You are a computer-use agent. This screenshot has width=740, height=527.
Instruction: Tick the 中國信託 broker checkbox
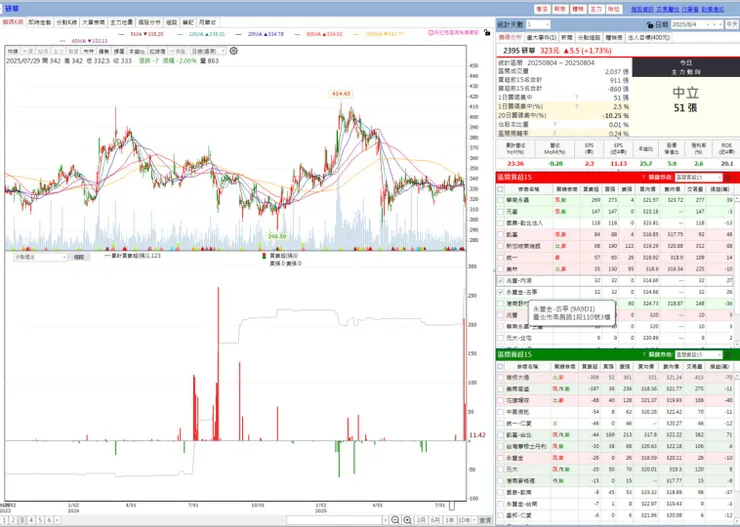pos(500,412)
